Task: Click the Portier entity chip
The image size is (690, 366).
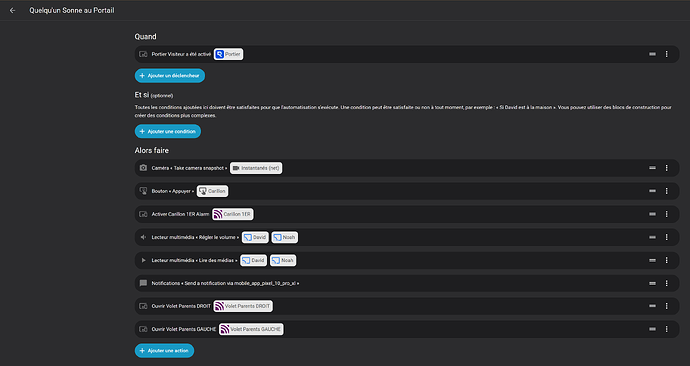Action: [228, 54]
